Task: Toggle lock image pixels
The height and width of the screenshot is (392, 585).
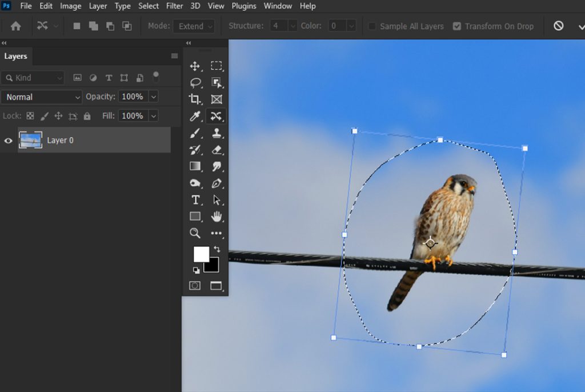Action: [45, 116]
